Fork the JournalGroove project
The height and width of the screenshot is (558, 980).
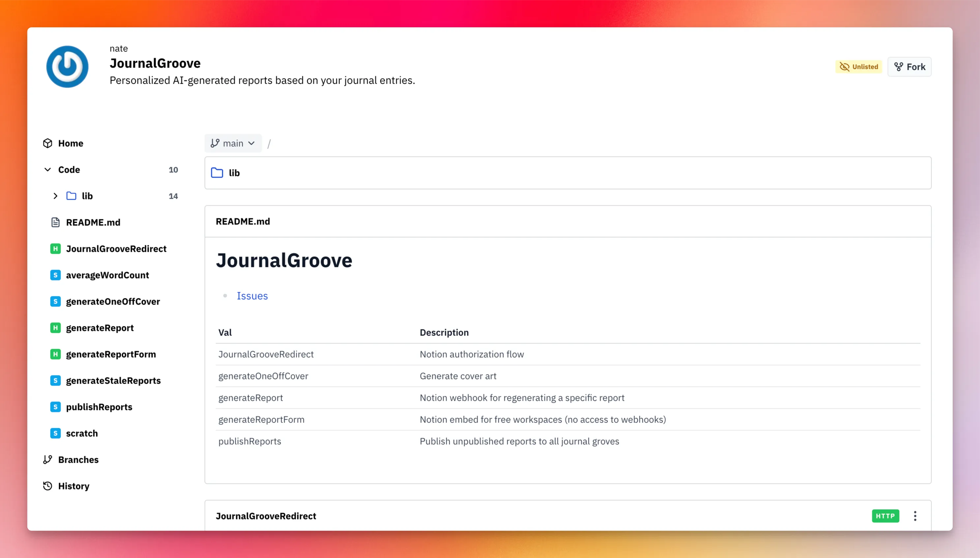909,67
